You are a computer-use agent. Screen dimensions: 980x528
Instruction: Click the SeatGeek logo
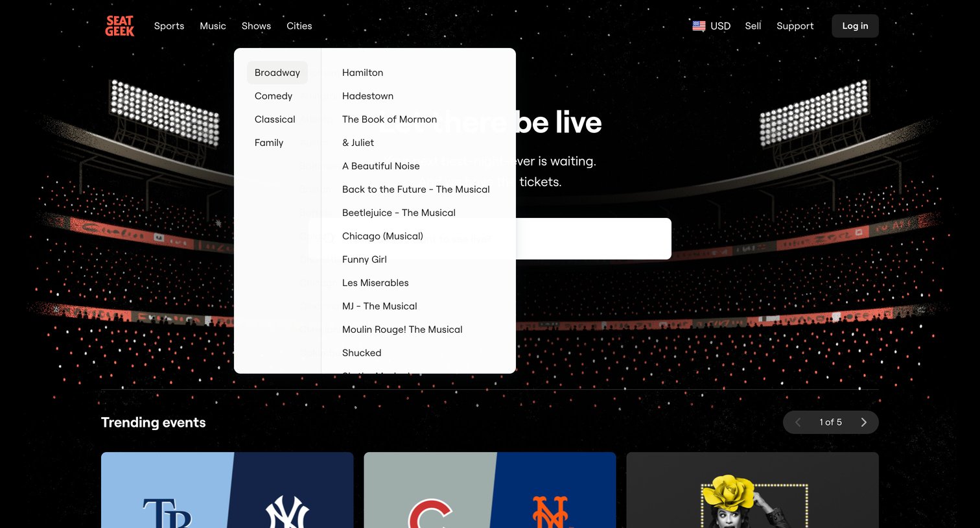point(120,26)
